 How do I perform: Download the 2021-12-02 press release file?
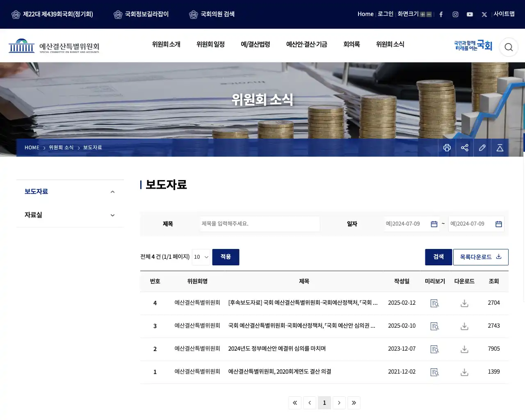click(464, 372)
